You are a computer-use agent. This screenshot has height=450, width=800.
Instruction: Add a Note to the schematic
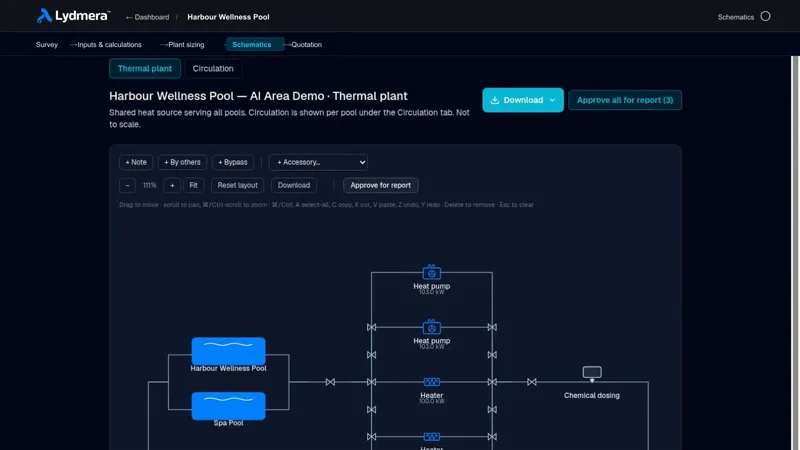point(136,162)
